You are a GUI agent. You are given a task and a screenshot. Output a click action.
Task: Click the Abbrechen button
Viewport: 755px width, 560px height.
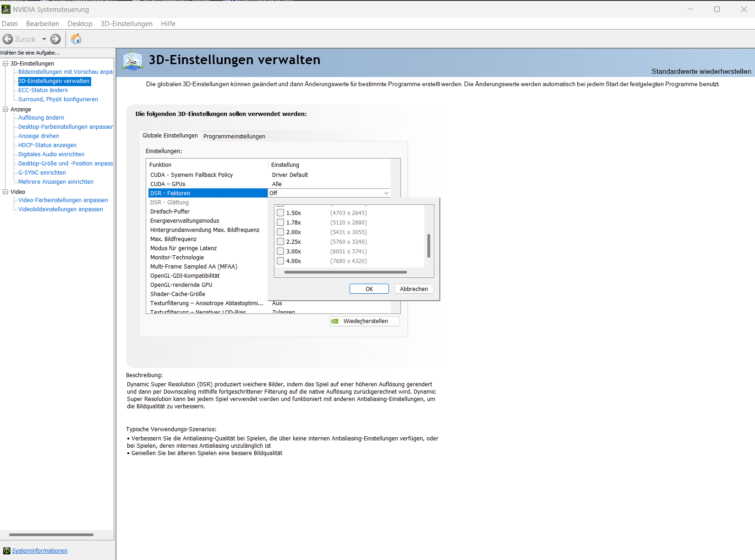point(414,289)
